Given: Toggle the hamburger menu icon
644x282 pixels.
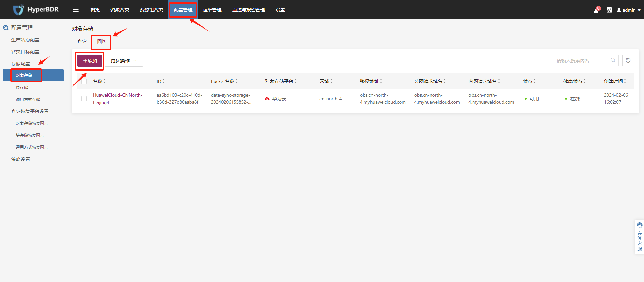Looking at the screenshot, I should (x=76, y=9).
